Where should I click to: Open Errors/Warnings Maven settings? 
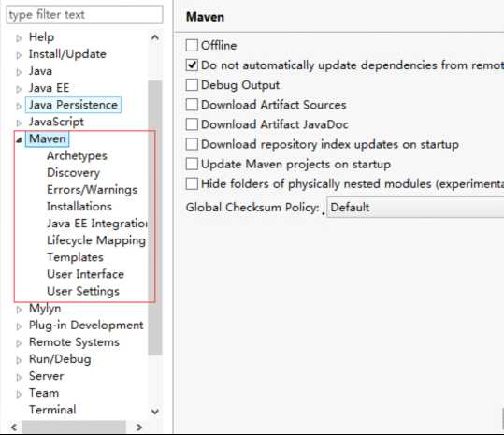pyautogui.click(x=93, y=190)
